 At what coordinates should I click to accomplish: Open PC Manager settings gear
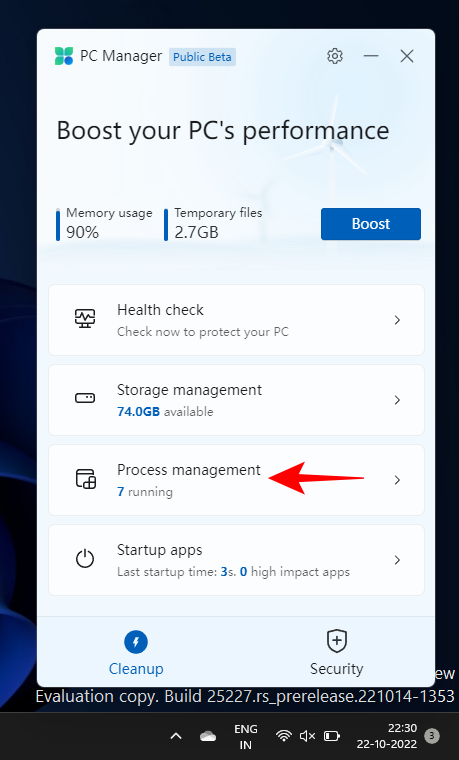[x=334, y=56]
